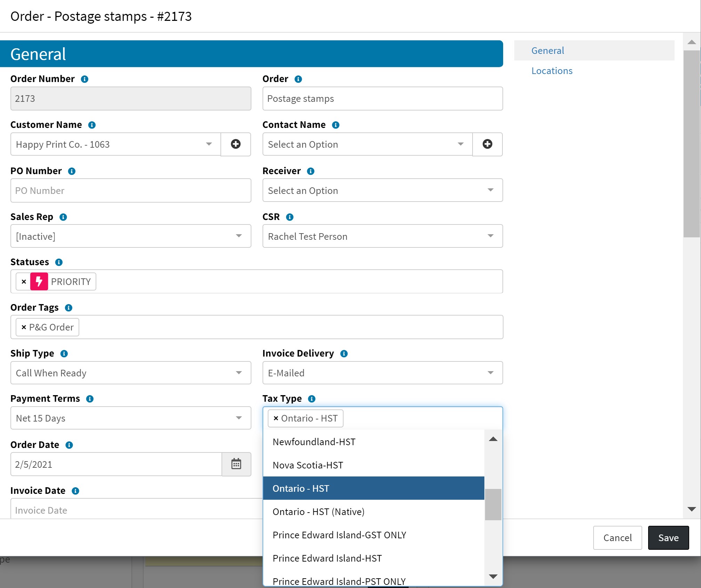
Task: Open the Ship Type dropdown
Action: [130, 373]
